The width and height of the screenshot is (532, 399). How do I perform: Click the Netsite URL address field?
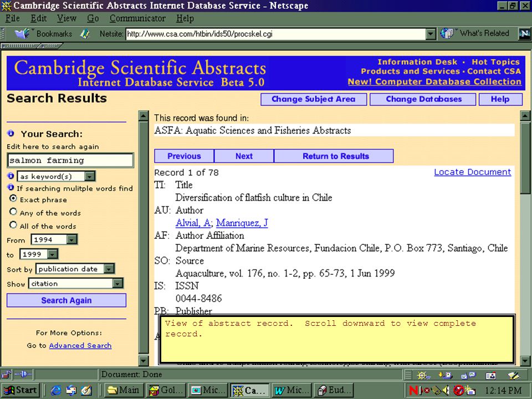pyautogui.click(x=276, y=34)
